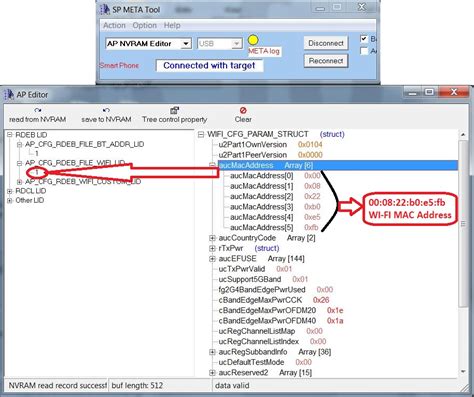Collapse WIFI_CFG_PARAM_STRUCT node
Viewport: 474px width, 397px height.
[x=201, y=134]
